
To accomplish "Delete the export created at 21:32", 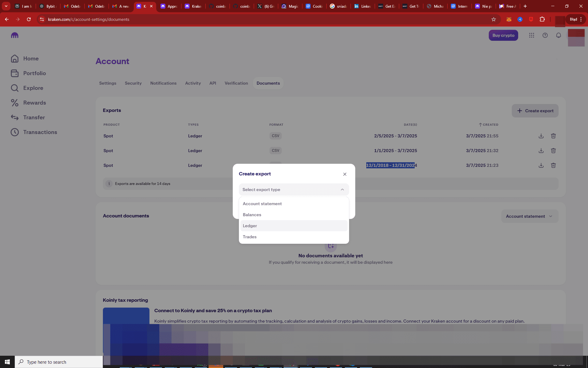I will click(553, 151).
